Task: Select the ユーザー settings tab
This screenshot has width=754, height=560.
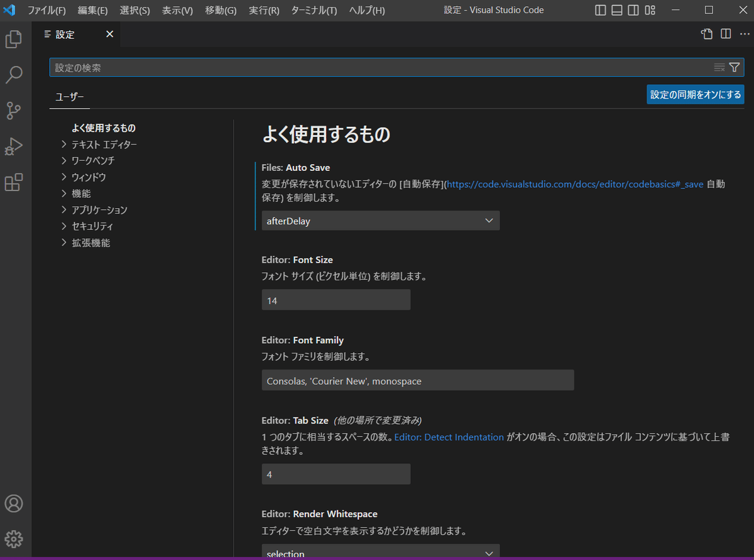Action: [x=70, y=97]
